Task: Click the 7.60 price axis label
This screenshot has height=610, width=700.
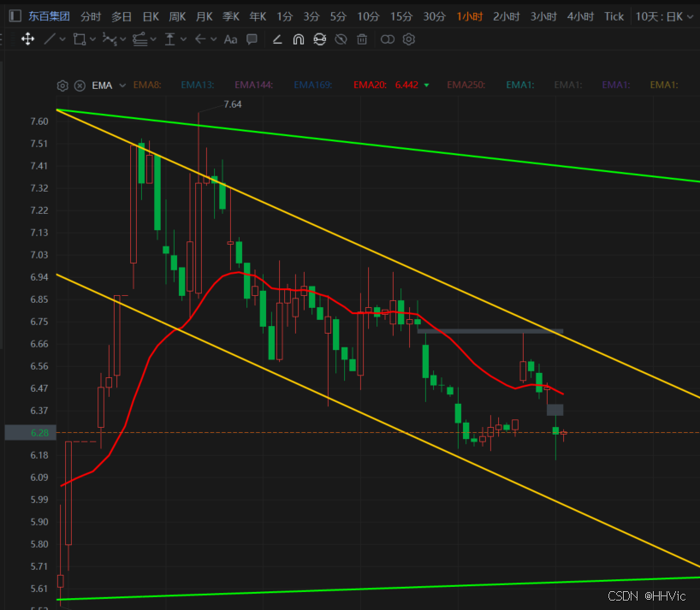Action: point(39,121)
